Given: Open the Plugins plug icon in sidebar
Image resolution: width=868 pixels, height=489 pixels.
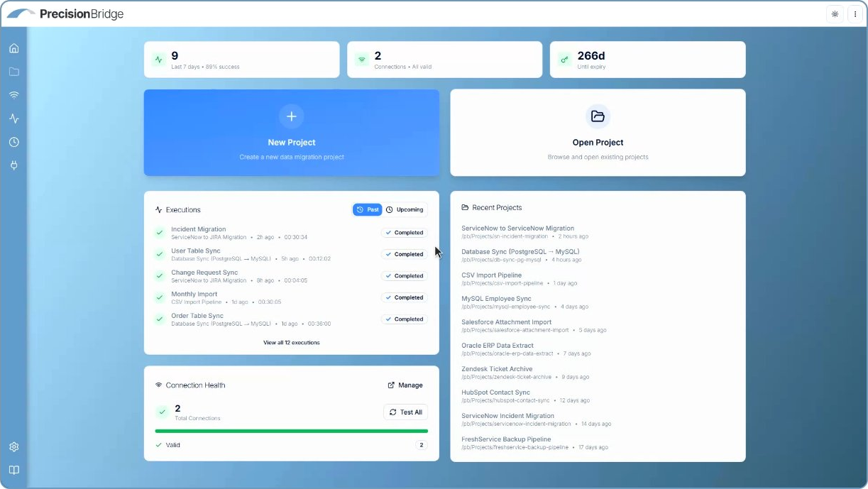Looking at the screenshot, I should (14, 165).
